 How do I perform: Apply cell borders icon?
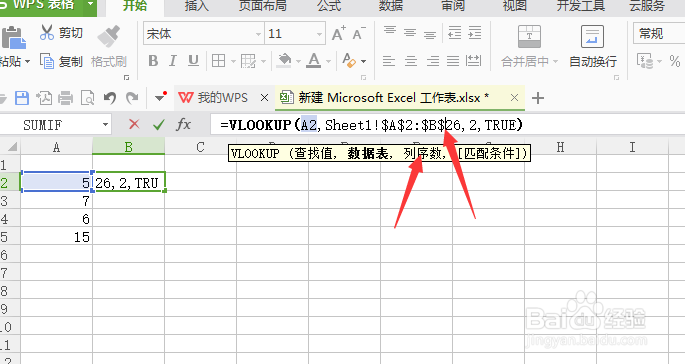218,61
